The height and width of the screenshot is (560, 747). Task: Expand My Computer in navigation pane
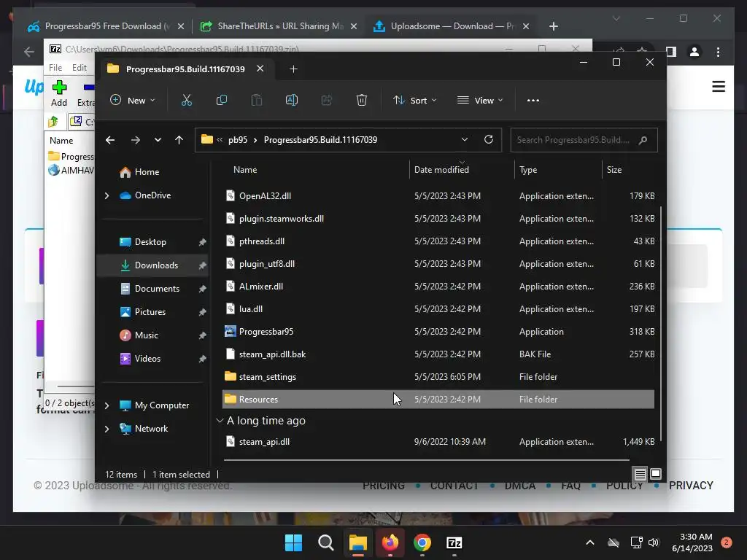pos(107,405)
